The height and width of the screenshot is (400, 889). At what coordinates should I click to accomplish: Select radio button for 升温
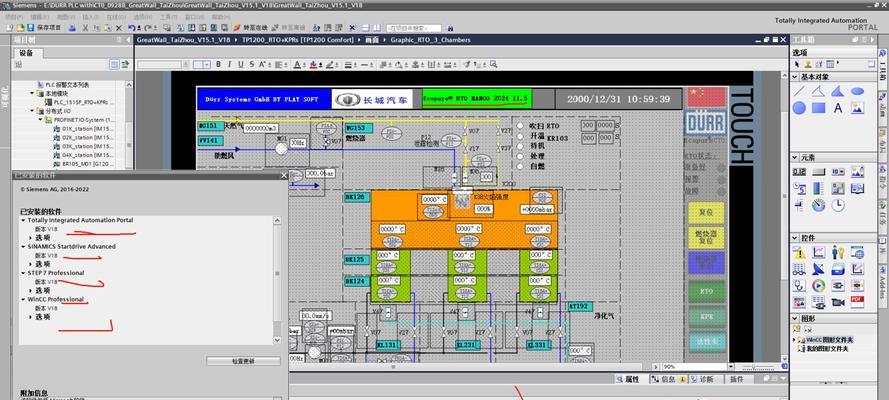point(519,136)
